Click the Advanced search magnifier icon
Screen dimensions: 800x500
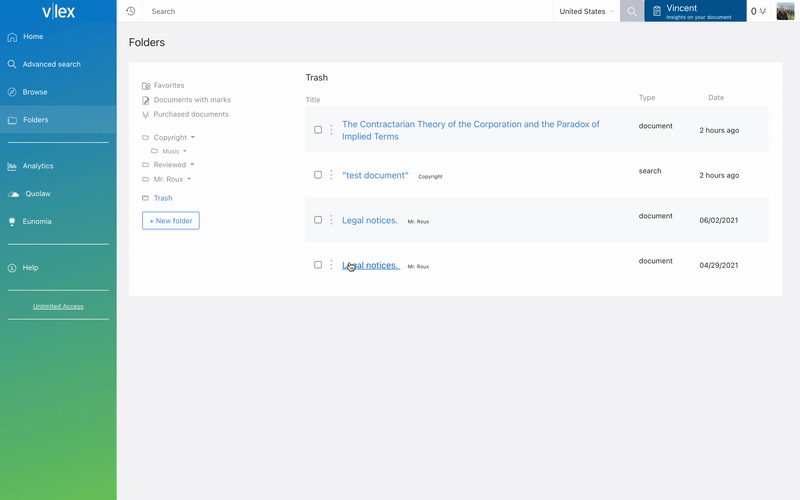12,64
